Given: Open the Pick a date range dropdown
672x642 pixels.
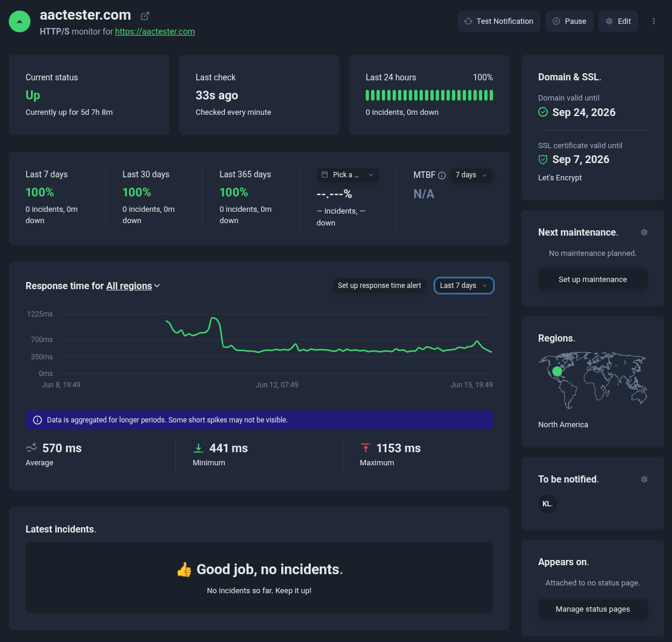Looking at the screenshot, I should [347, 175].
